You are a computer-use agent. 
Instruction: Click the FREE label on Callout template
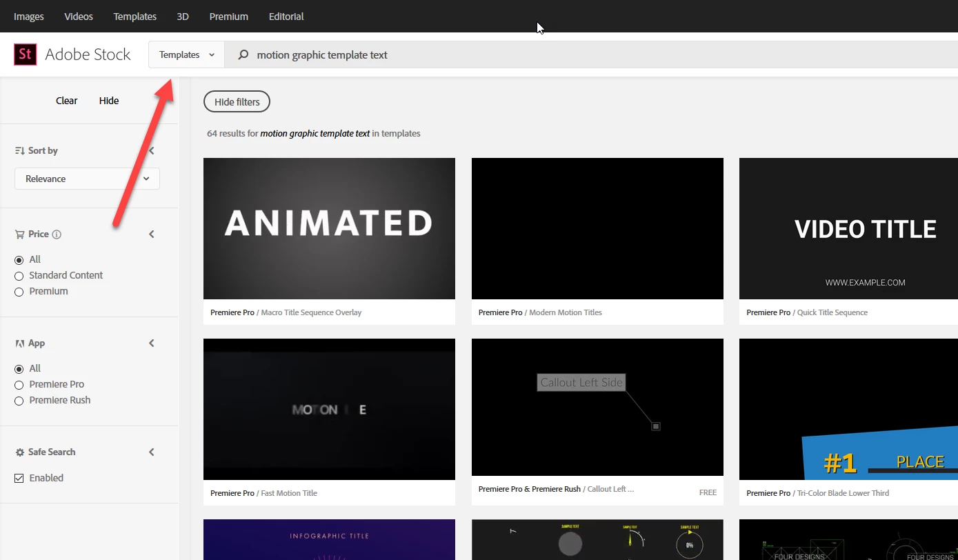pos(708,492)
